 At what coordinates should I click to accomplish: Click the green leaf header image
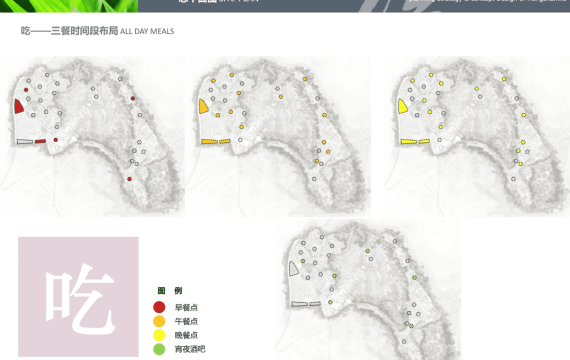tap(69, 6)
